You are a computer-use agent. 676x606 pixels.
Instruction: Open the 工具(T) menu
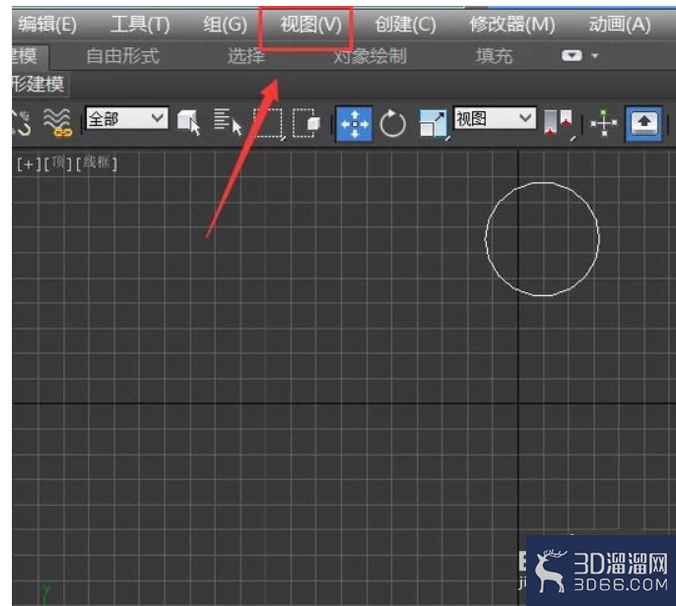click(x=140, y=25)
